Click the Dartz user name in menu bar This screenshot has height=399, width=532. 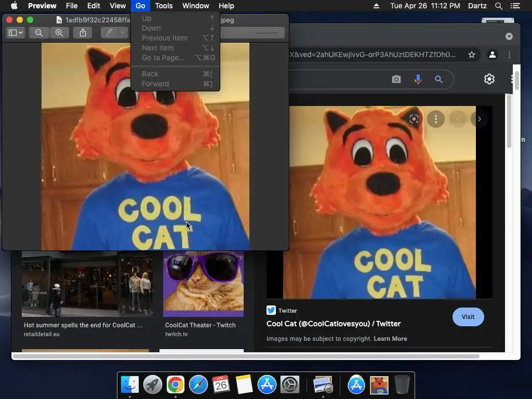477,6
